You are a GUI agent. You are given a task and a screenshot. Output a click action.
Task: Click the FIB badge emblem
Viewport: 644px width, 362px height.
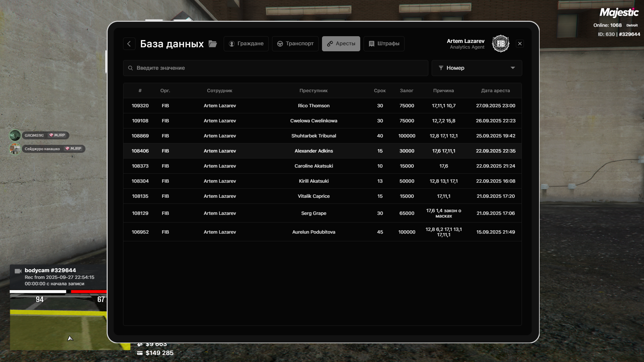(500, 44)
